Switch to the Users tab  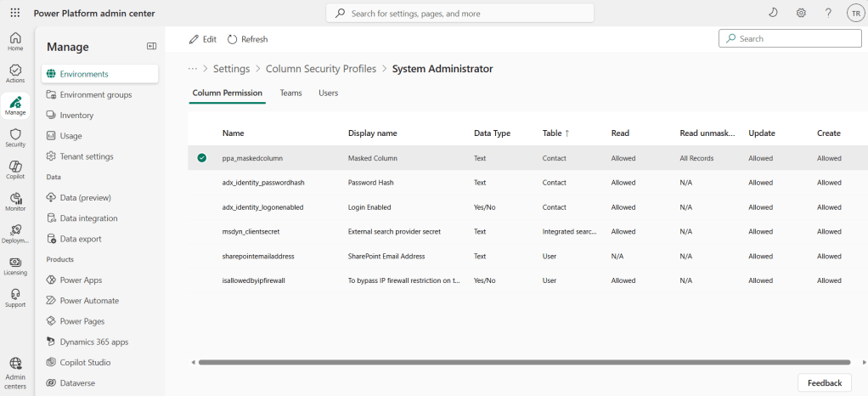tap(329, 93)
